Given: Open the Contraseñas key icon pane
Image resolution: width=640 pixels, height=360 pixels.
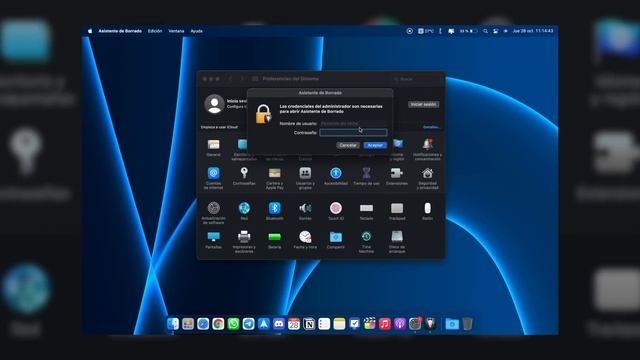Looking at the screenshot, I should pos(244,176).
